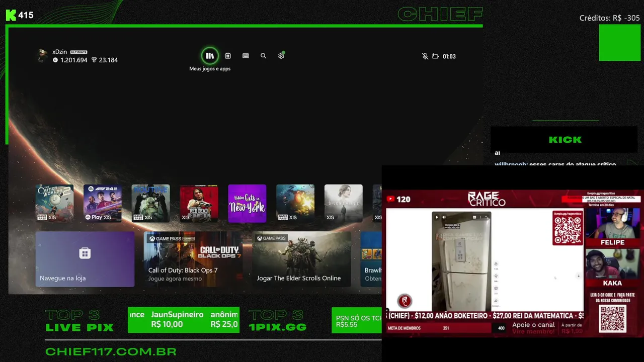
Task: Open xDzin profile avatar
Action: pos(43,56)
